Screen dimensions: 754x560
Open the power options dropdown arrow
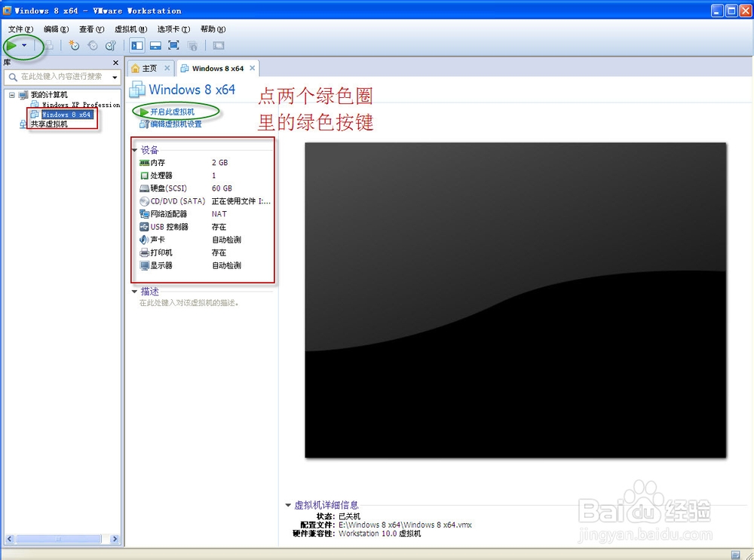pos(24,46)
